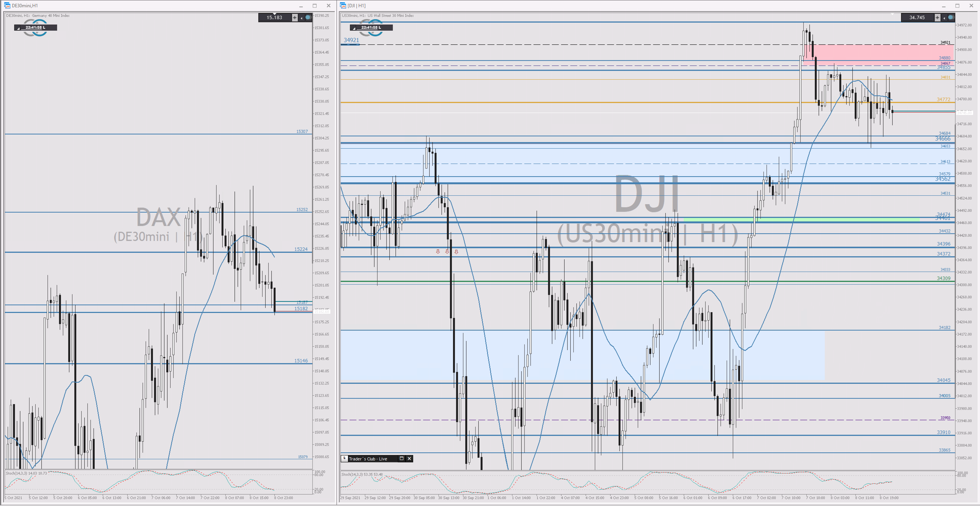This screenshot has width=980, height=506.
Task: Select the 15146 level label in DAX chart
Action: pos(301,361)
